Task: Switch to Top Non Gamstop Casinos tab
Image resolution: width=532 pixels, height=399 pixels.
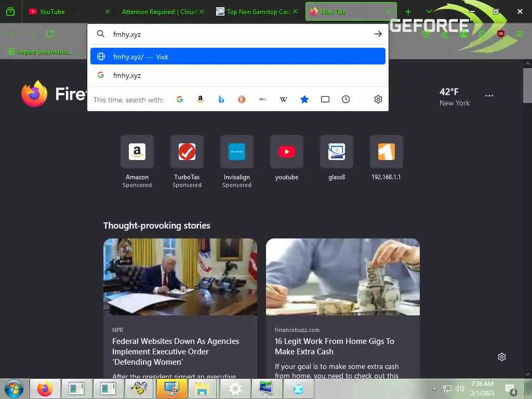Action: click(257, 11)
